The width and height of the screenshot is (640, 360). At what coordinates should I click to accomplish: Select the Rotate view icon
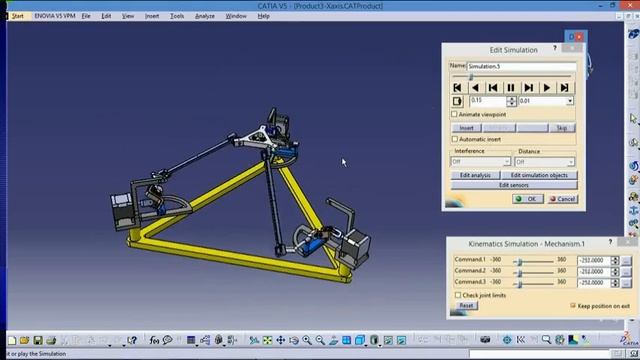pos(294,340)
